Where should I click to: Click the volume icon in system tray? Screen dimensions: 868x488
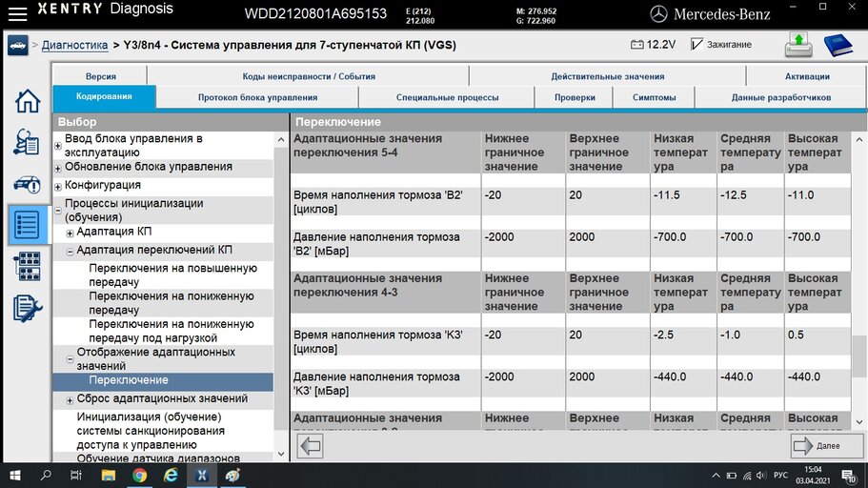[x=762, y=476]
